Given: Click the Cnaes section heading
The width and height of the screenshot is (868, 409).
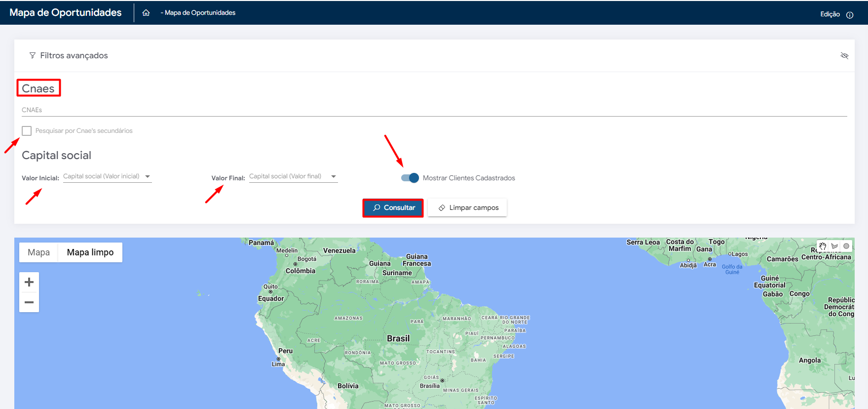Looking at the screenshot, I should (x=38, y=88).
